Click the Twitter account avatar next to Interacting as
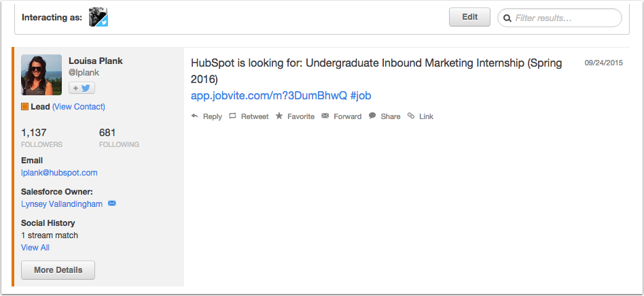The image size is (644, 296). (x=99, y=17)
